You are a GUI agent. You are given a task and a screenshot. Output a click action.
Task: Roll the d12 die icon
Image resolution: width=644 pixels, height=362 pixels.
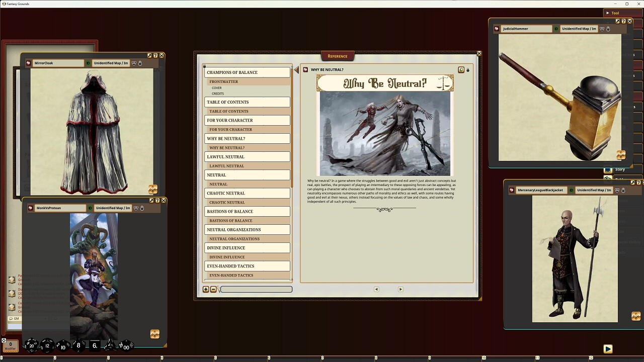click(47, 345)
